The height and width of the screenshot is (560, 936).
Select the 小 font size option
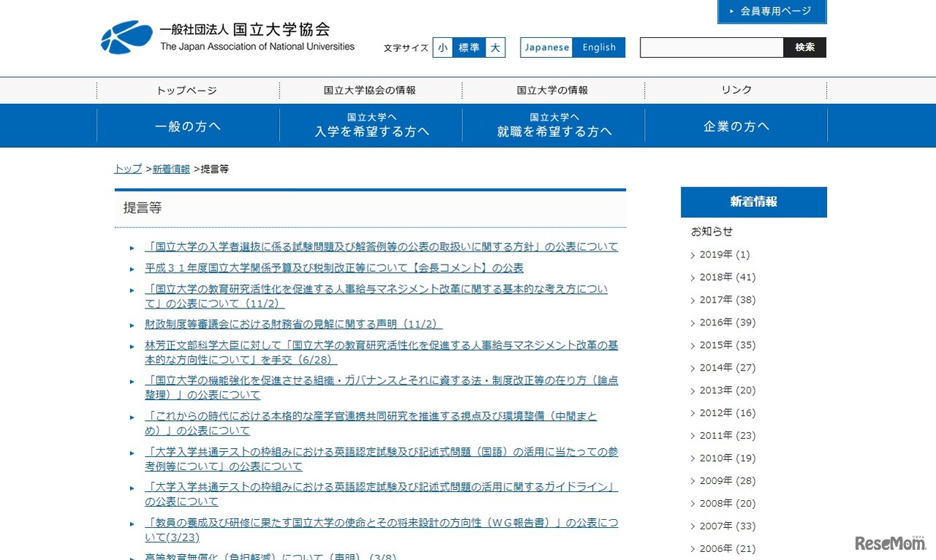point(443,47)
